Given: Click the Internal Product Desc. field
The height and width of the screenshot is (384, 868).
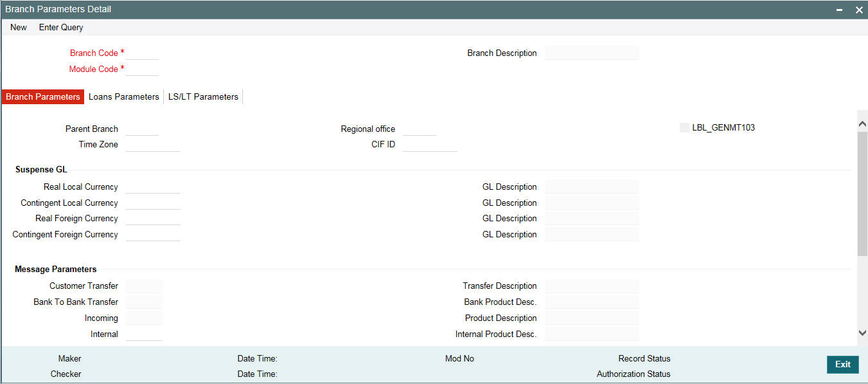Looking at the screenshot, I should (x=592, y=334).
